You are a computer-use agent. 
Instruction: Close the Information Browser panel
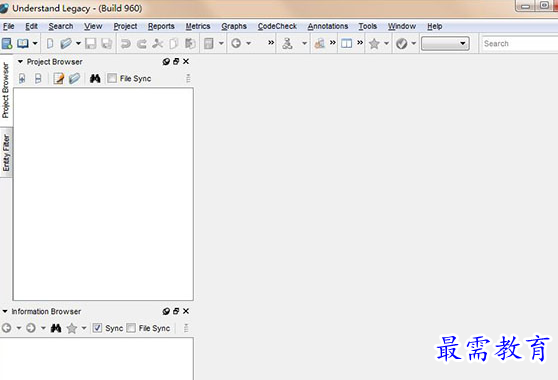click(x=186, y=311)
